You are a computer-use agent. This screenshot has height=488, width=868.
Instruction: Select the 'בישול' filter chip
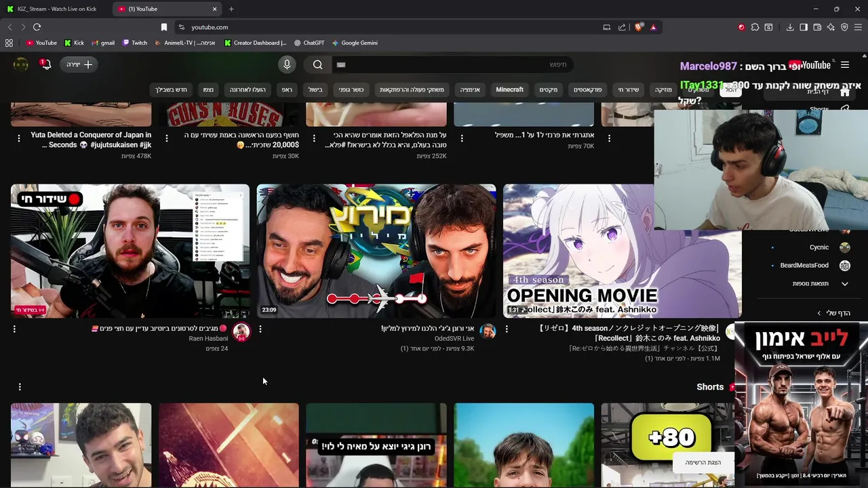(315, 89)
